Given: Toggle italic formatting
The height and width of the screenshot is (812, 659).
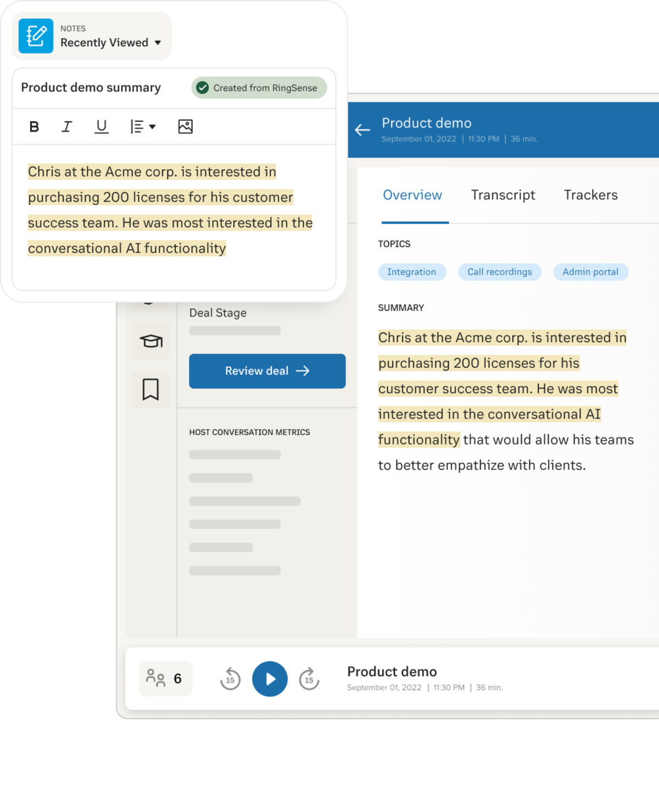Looking at the screenshot, I should (66, 127).
